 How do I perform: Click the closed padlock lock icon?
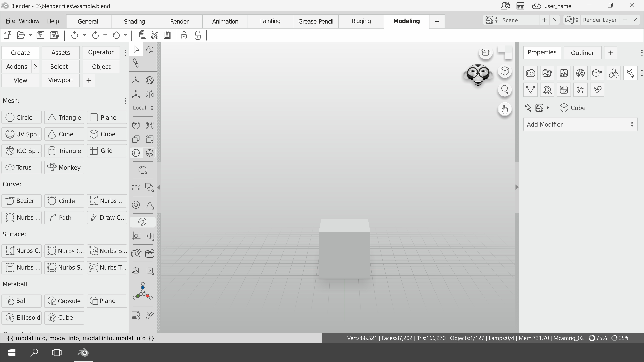pos(184,35)
